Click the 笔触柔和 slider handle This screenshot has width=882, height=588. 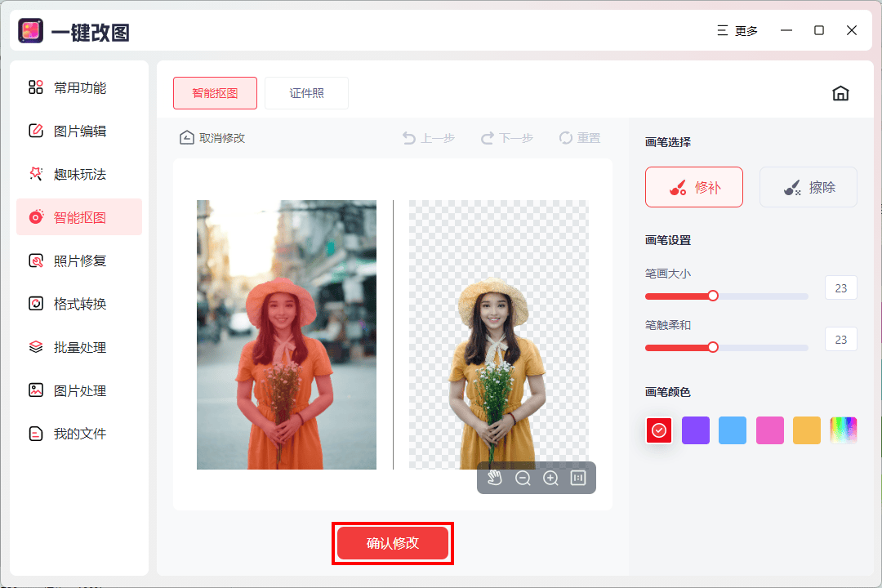[x=713, y=347]
